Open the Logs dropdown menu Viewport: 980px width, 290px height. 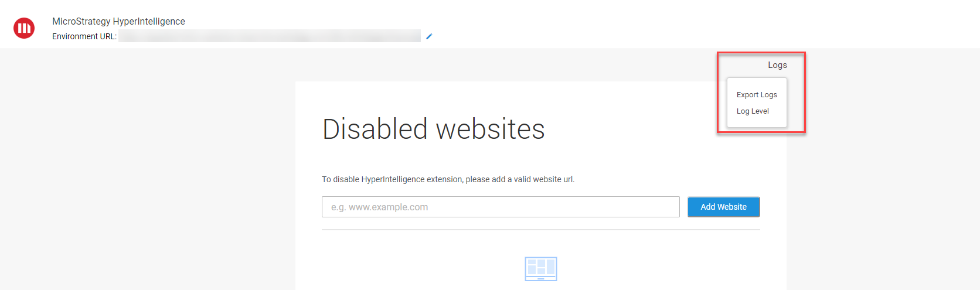click(x=777, y=65)
